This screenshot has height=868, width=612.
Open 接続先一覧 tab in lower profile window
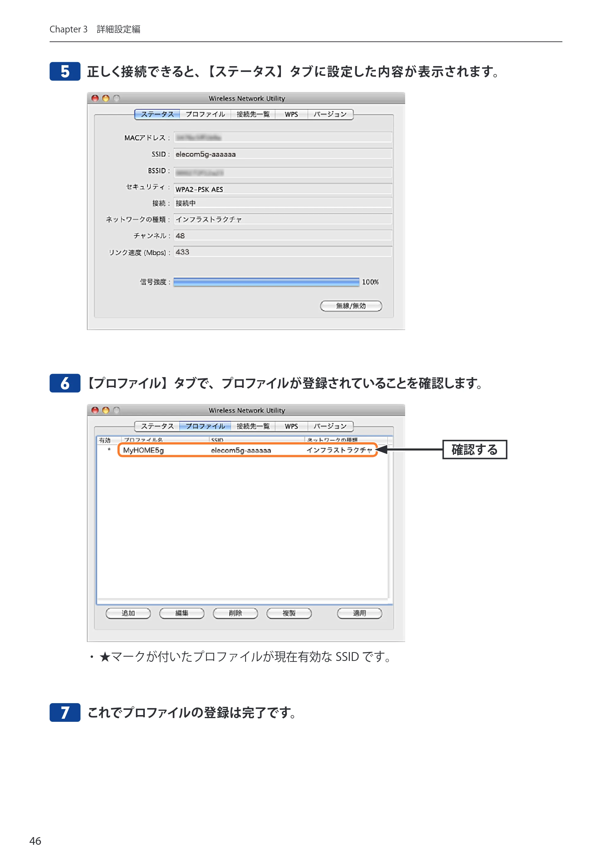click(x=253, y=426)
